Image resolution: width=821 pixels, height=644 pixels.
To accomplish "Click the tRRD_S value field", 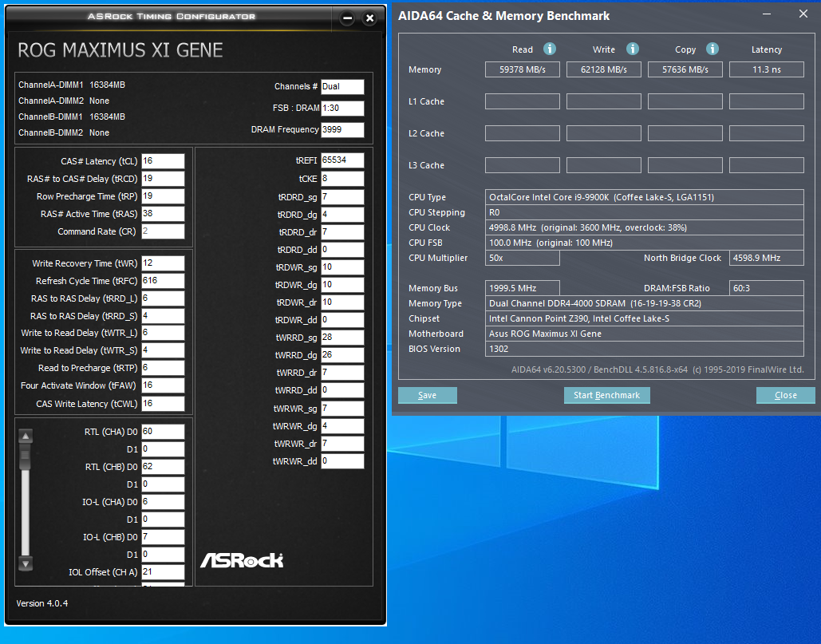I will pyautogui.click(x=163, y=316).
